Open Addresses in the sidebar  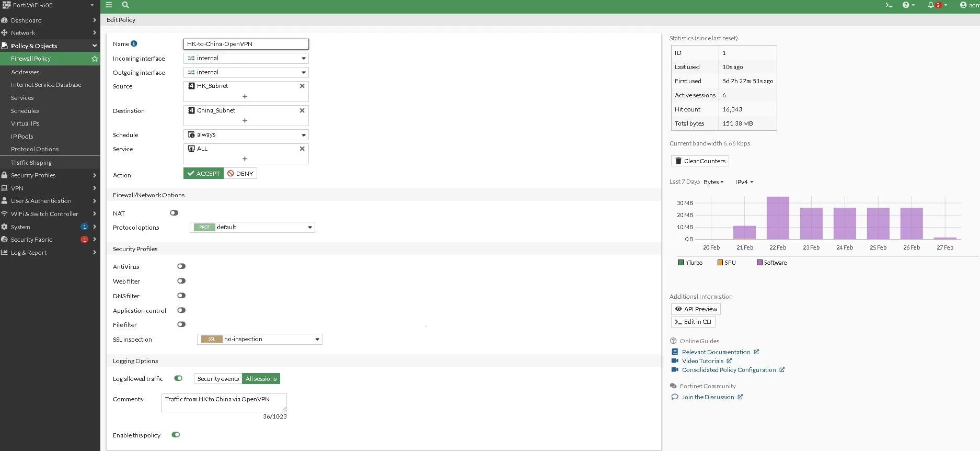coord(25,72)
